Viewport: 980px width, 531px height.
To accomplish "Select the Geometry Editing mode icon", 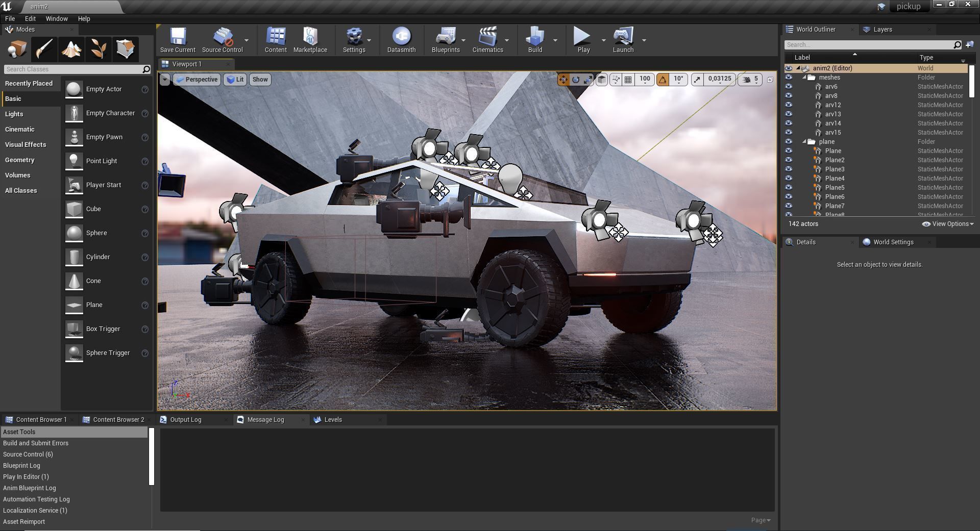I will (125, 49).
